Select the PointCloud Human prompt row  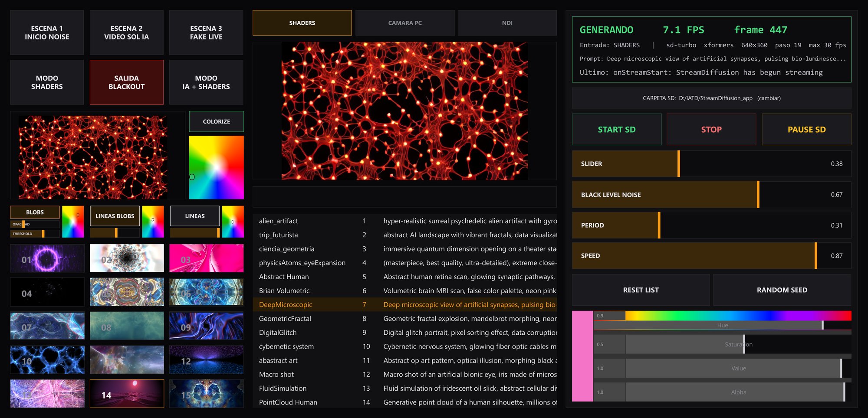404,402
